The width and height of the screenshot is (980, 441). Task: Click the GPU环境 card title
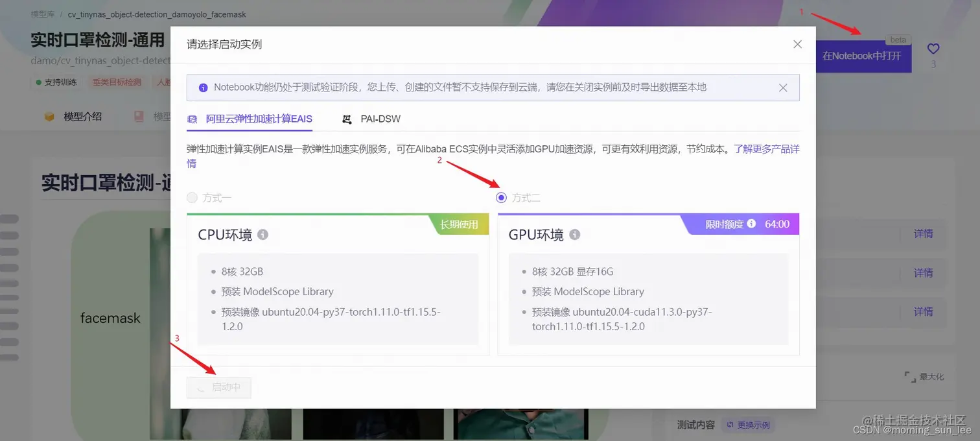point(536,235)
